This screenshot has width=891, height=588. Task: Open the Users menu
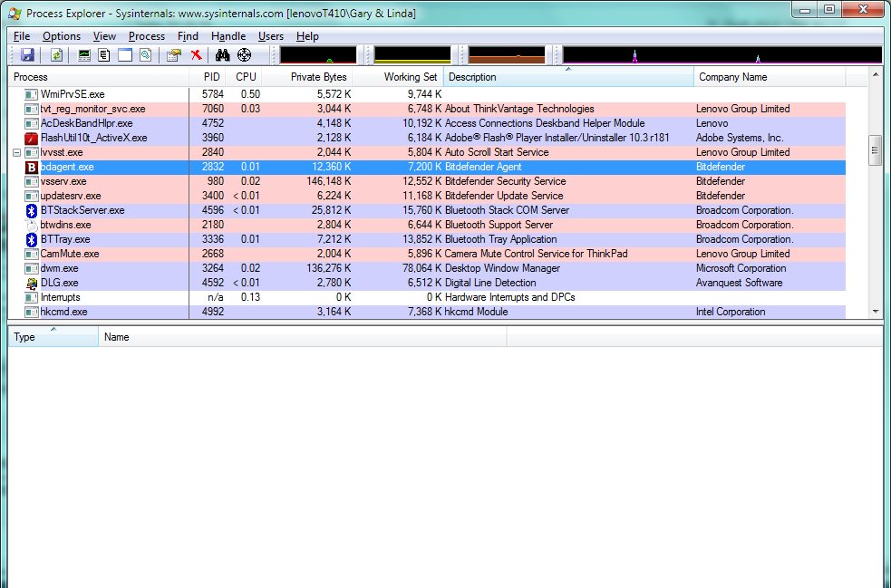(270, 36)
